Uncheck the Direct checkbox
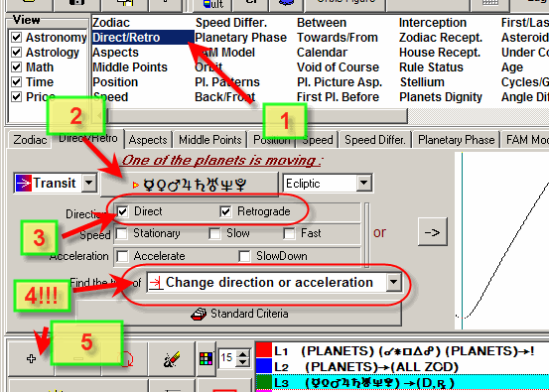The height and width of the screenshot is (392, 549). (x=122, y=211)
